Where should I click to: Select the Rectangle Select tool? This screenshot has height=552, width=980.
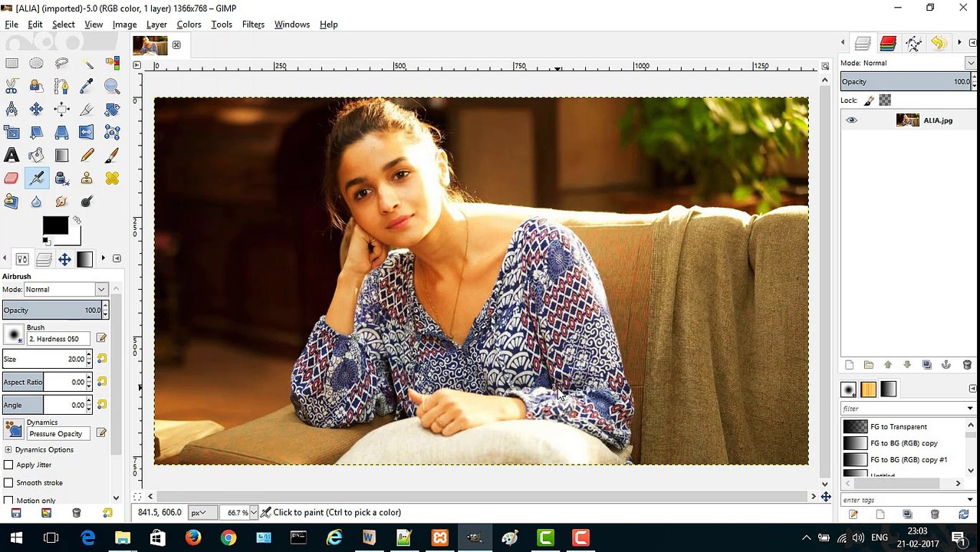(x=12, y=64)
